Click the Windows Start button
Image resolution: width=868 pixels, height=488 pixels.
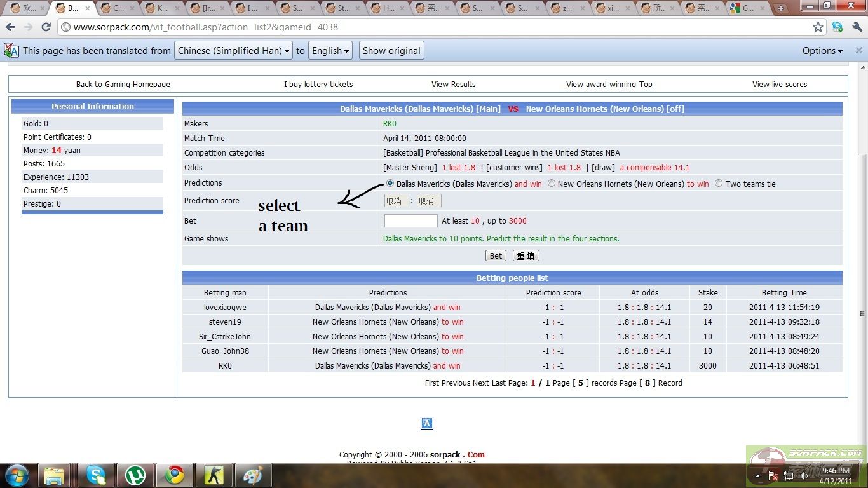pos(17,475)
